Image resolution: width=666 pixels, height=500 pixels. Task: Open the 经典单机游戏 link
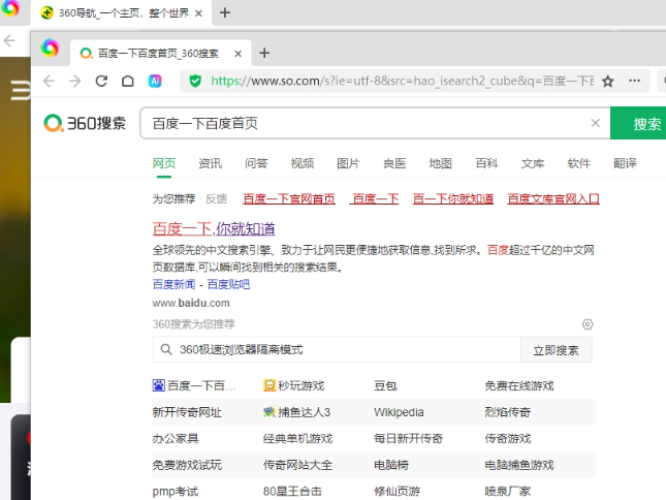[x=298, y=438]
